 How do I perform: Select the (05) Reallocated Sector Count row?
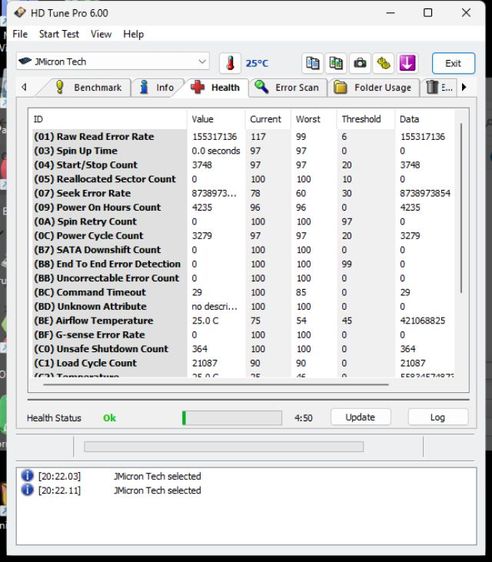244,179
